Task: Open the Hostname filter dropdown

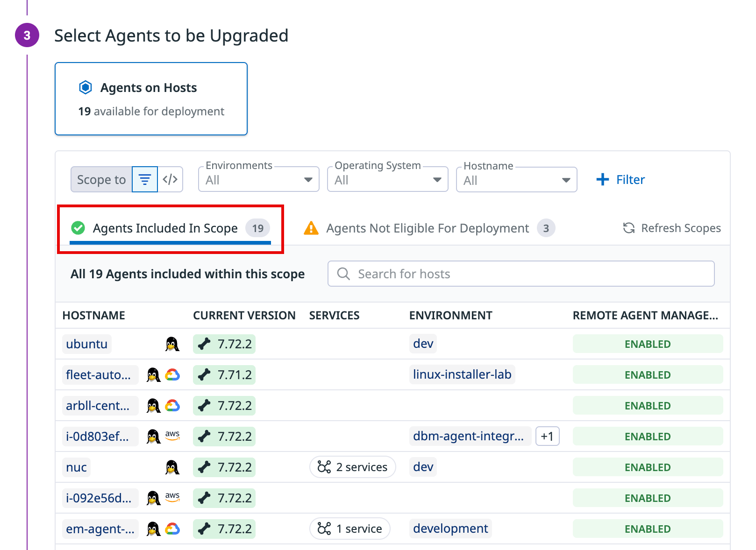Action: pyautogui.click(x=516, y=180)
